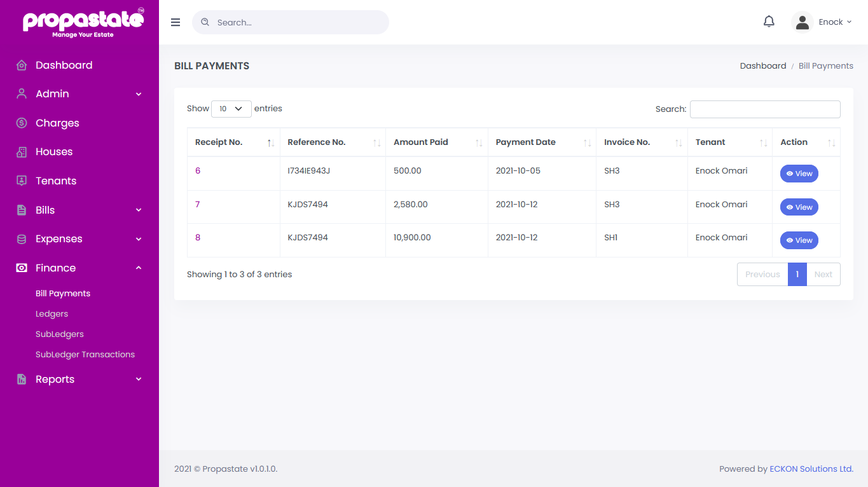Expand the Admin sidebar menu
Image resolution: width=868 pixels, height=487 pixels.
tap(79, 94)
